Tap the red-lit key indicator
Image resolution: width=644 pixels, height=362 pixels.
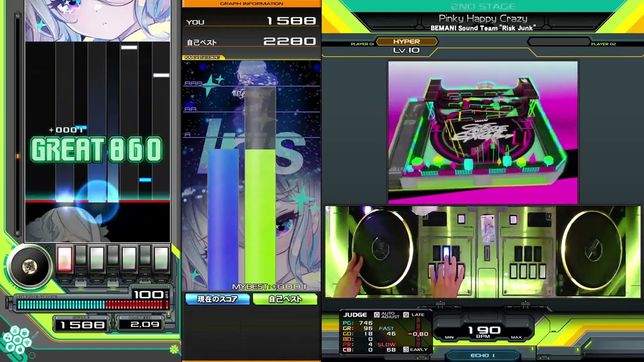(x=64, y=259)
